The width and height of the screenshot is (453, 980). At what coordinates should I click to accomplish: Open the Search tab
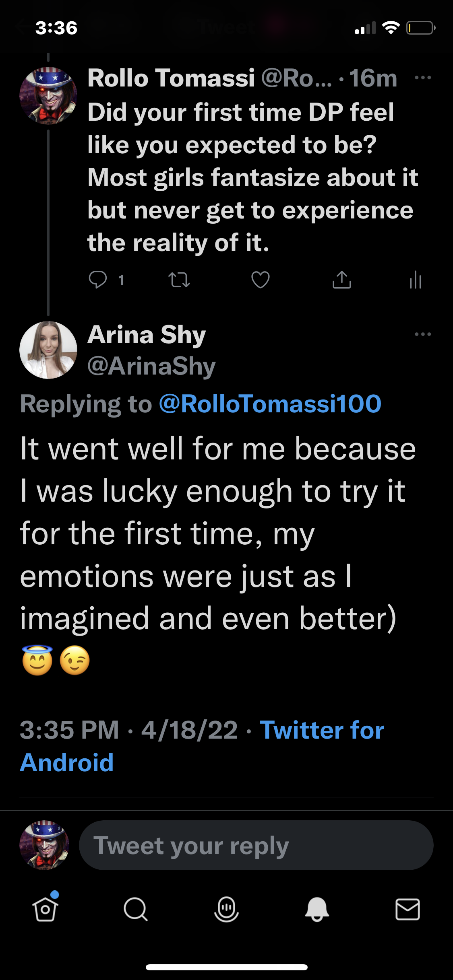click(x=136, y=909)
